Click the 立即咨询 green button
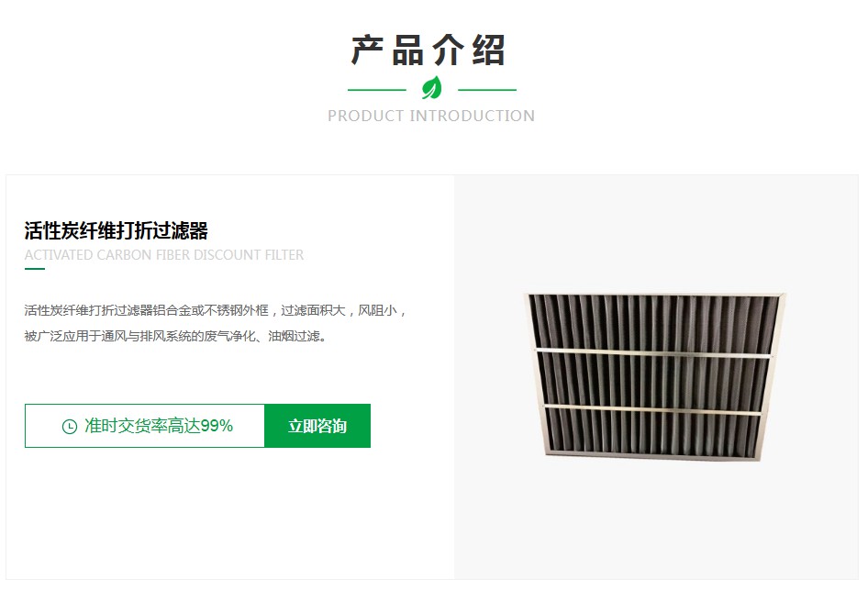 tap(317, 426)
